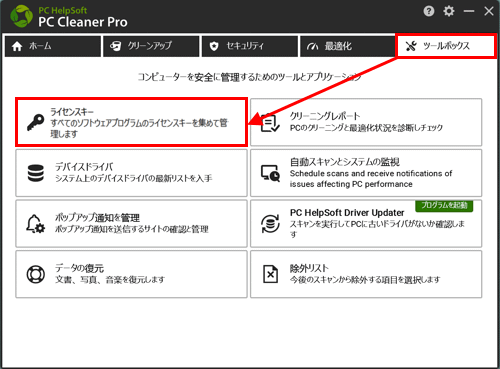Click the lifebuoy icon for データの復元
This screenshot has width=500, height=369.
tap(36, 274)
